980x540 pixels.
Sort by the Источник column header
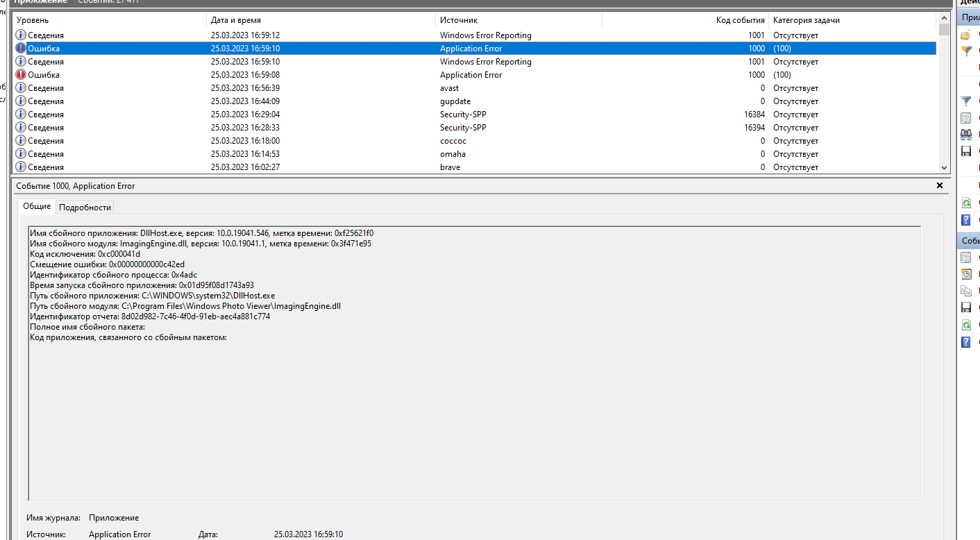[518, 20]
